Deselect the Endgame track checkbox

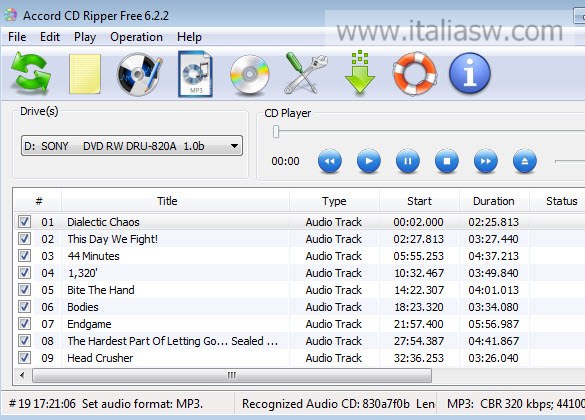(x=24, y=323)
